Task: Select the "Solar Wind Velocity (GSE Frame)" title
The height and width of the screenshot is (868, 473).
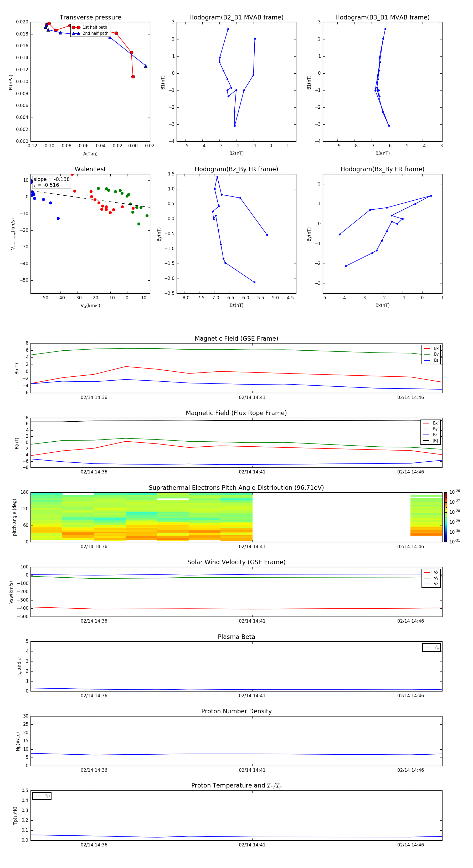Action: pyautogui.click(x=236, y=562)
